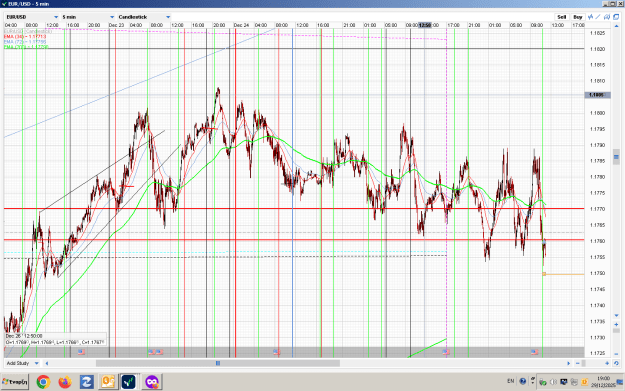Click the left arrow of the time scrollbar
Image resolution: width=625 pixels, height=391 pixels.
(47, 363)
